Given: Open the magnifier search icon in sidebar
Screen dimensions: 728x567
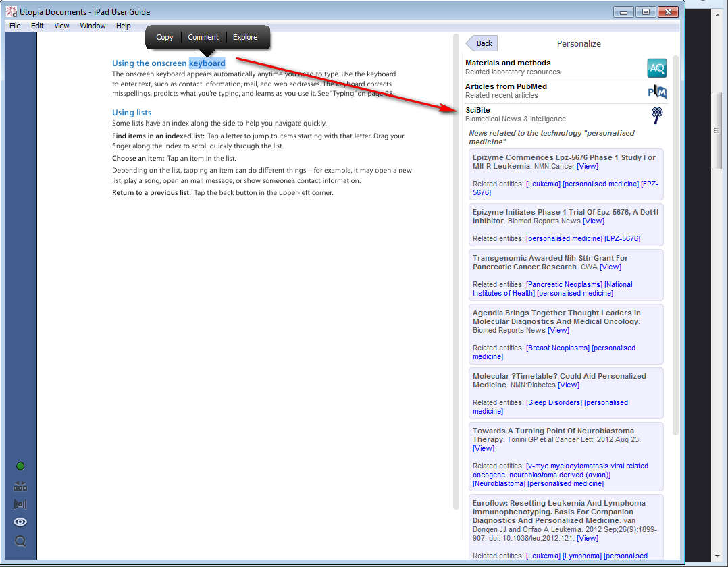Looking at the screenshot, I should (20, 541).
